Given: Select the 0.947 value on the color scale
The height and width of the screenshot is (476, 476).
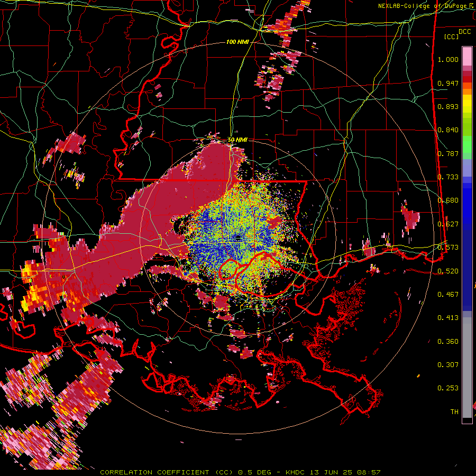Looking at the screenshot, I should [x=448, y=83].
